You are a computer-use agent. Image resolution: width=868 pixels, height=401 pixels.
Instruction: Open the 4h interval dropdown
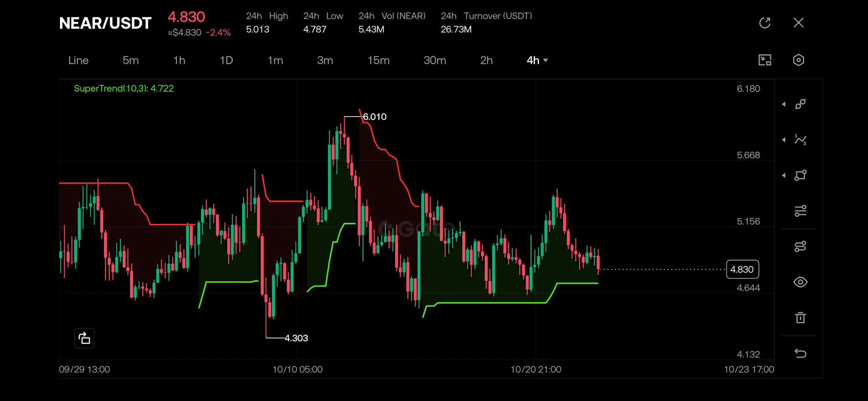[x=537, y=60]
